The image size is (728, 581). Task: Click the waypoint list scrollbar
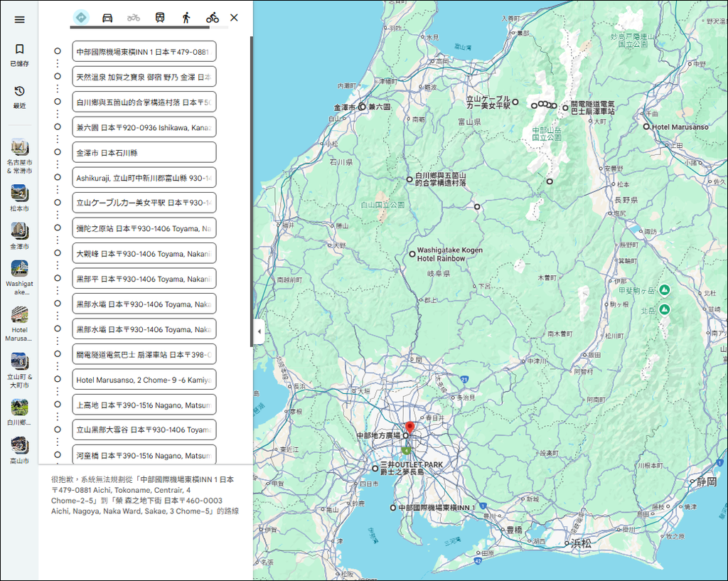(250, 192)
